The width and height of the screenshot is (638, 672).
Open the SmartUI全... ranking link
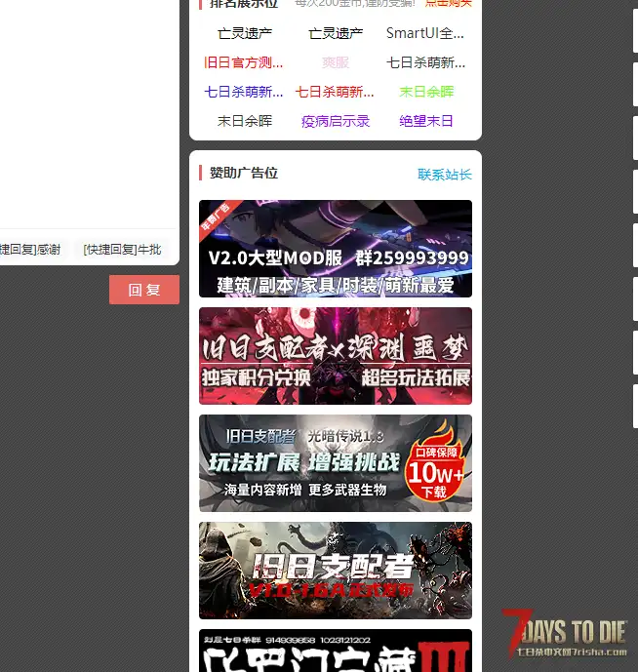pyautogui.click(x=425, y=33)
